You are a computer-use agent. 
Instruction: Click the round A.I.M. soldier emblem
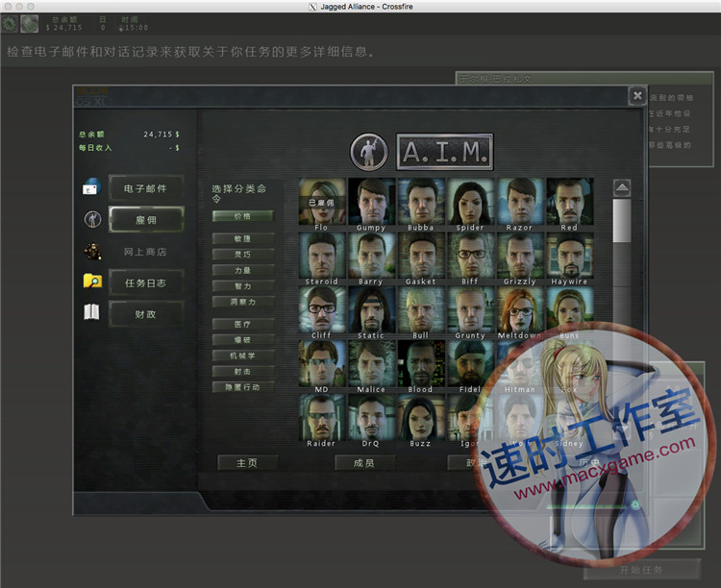click(369, 152)
